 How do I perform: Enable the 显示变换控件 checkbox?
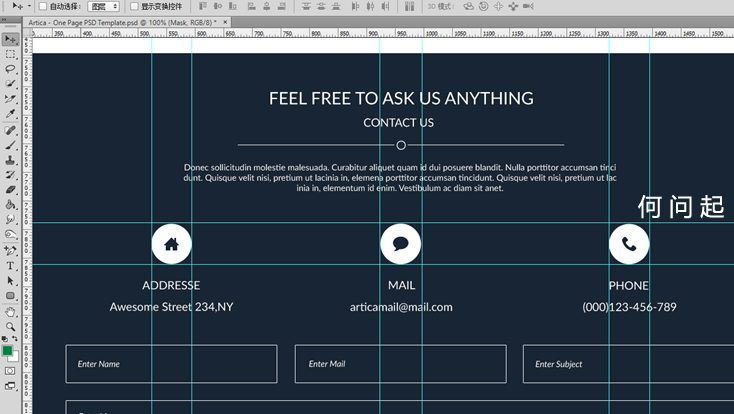pyautogui.click(x=133, y=6)
